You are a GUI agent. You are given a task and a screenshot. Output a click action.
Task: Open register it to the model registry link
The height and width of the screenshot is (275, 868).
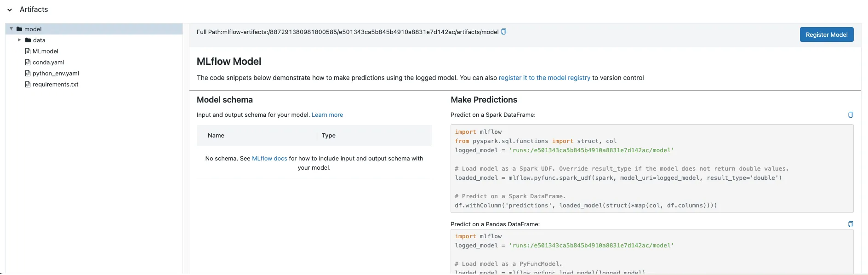544,78
